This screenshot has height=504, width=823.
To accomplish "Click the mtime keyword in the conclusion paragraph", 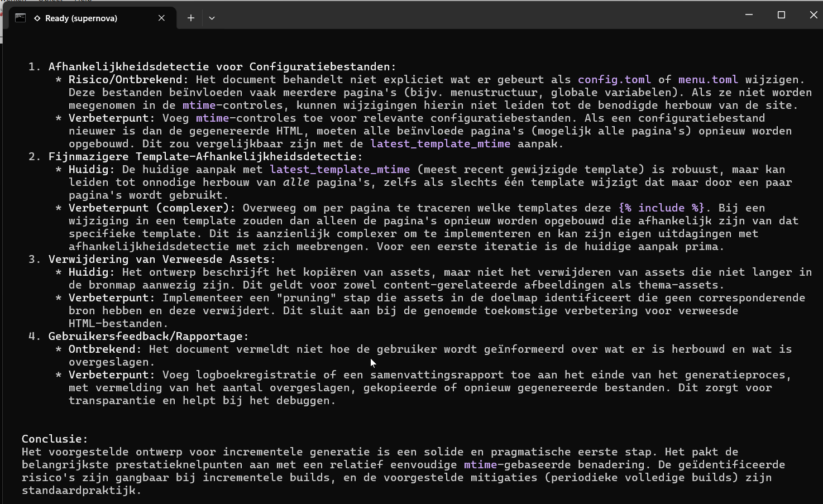I will coord(480,465).
